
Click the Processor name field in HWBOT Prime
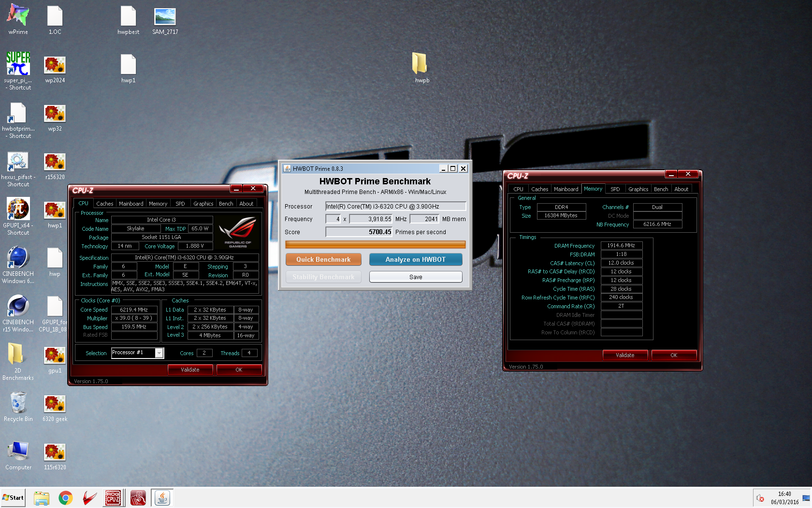[x=395, y=207]
